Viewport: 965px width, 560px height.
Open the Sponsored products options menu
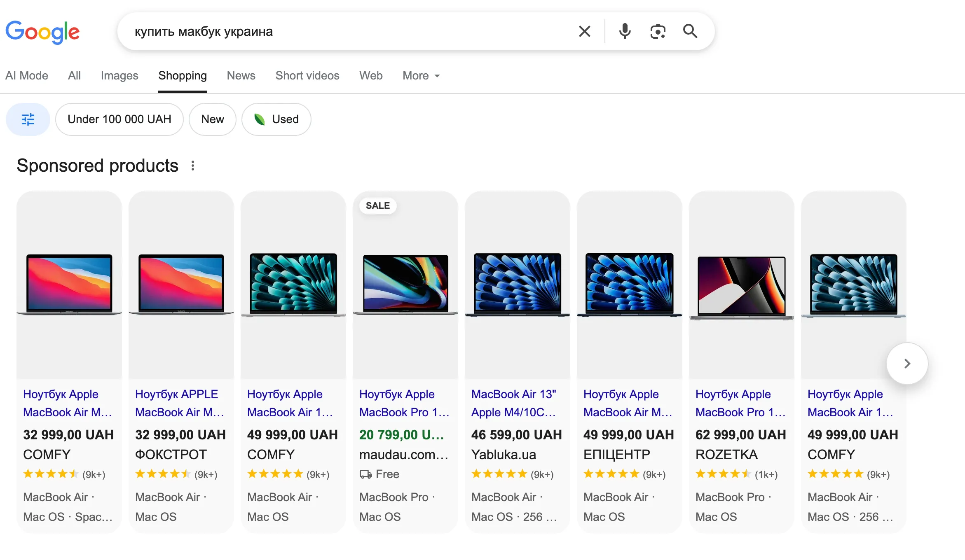pos(193,165)
